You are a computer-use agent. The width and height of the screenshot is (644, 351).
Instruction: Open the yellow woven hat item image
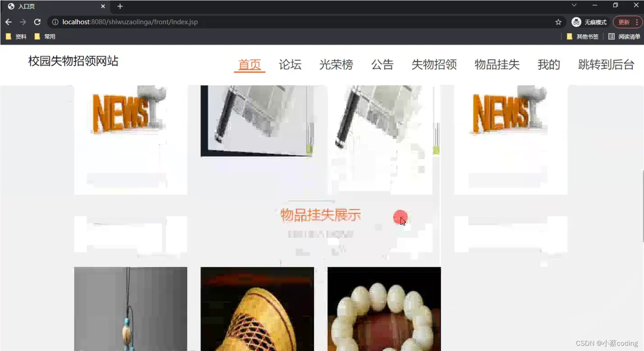tap(257, 309)
